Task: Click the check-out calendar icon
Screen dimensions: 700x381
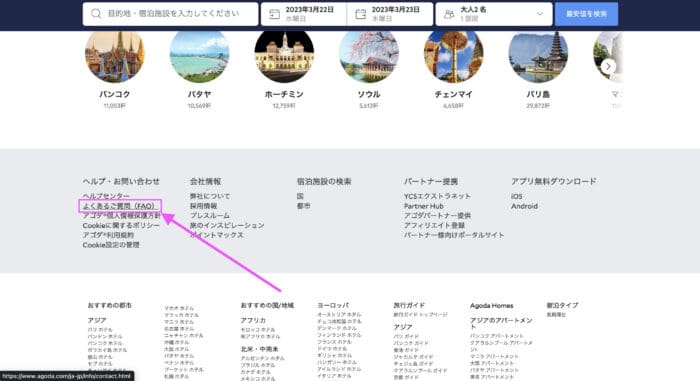Action: click(x=360, y=14)
